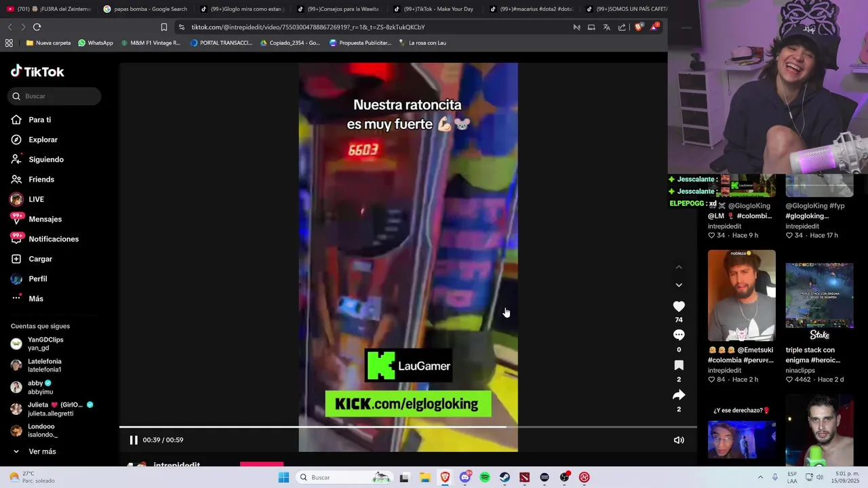This screenshot has width=868, height=488.
Task: Open the Windows Start menu
Action: pyautogui.click(x=283, y=477)
